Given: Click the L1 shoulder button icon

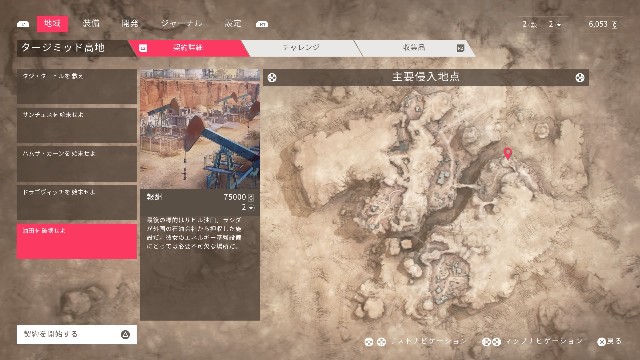Looking at the screenshot, I should tap(23, 24).
